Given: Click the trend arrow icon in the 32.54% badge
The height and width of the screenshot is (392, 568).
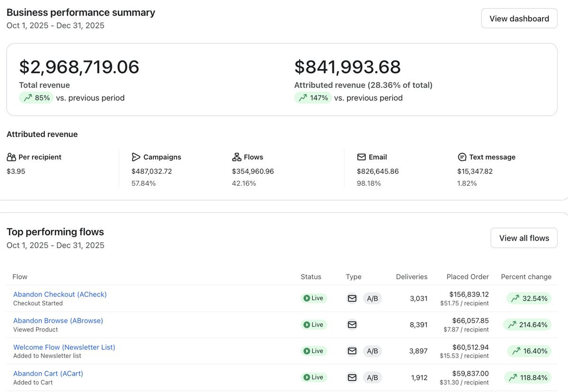Looking at the screenshot, I should click(x=515, y=298).
